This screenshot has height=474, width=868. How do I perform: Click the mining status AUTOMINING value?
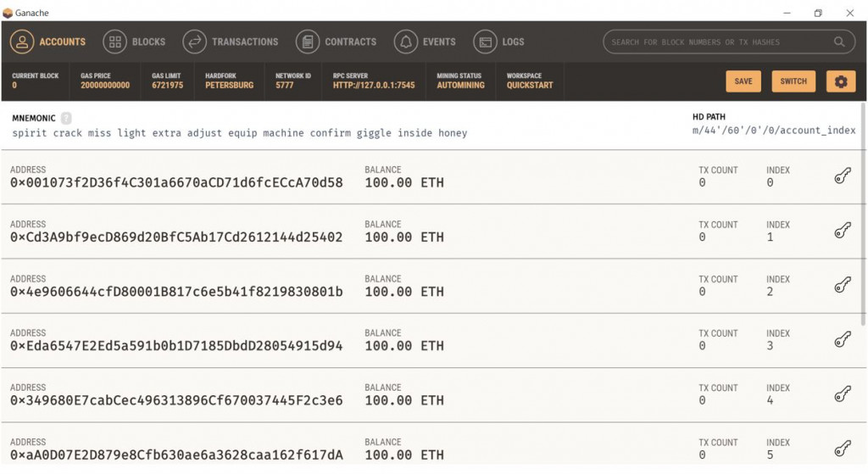click(460, 86)
